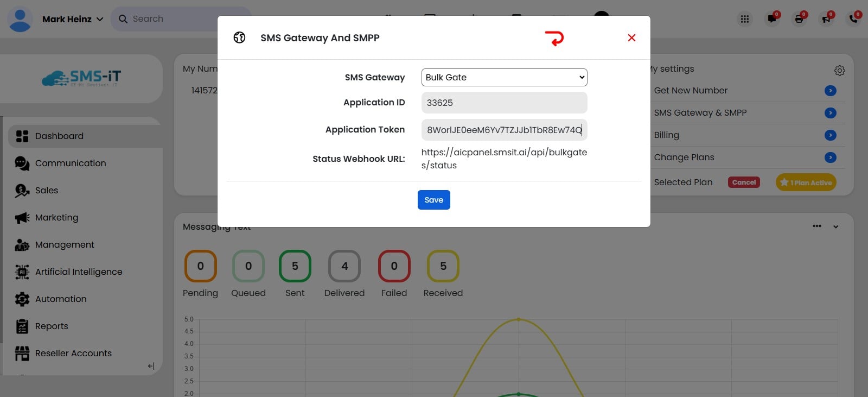Click the Application Token field
868x397 pixels.
coord(504,130)
